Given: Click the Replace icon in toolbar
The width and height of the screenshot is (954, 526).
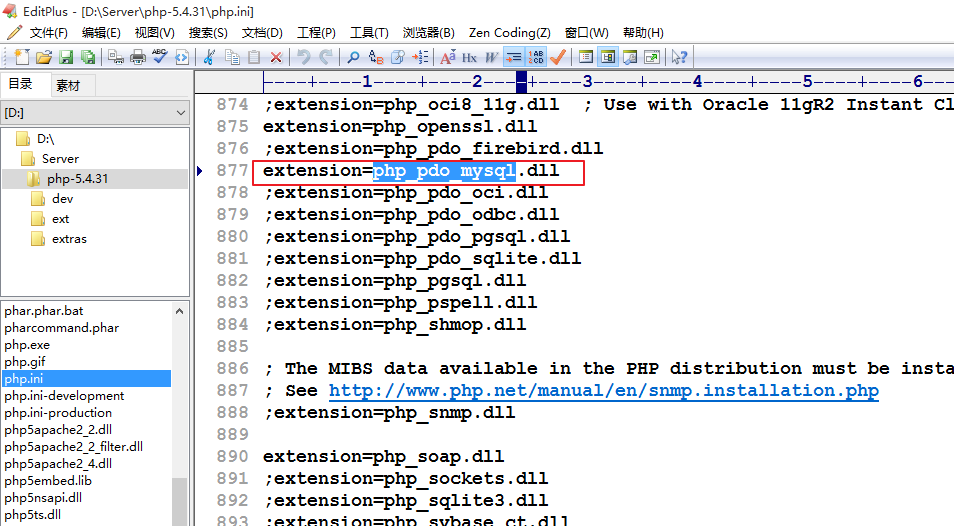Looking at the screenshot, I should 376,57.
